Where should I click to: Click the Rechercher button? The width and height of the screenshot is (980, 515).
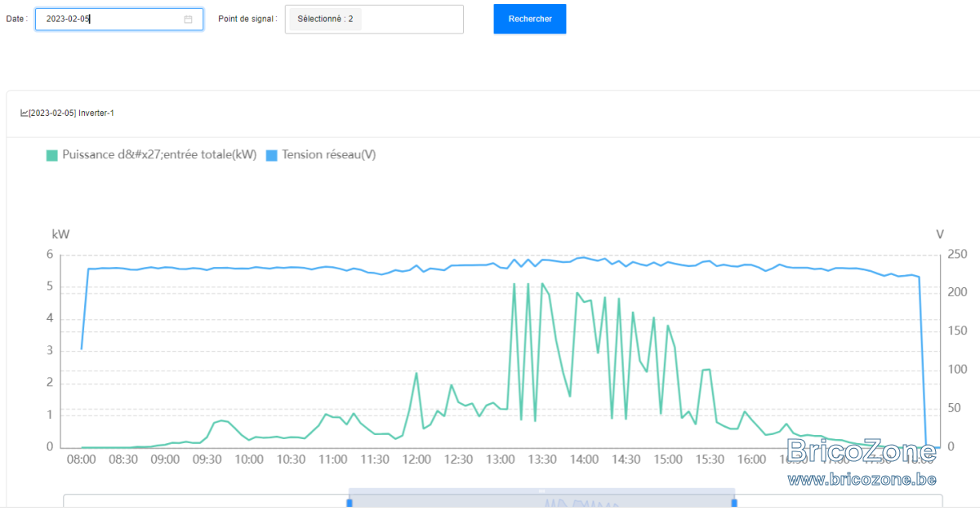[x=530, y=19]
